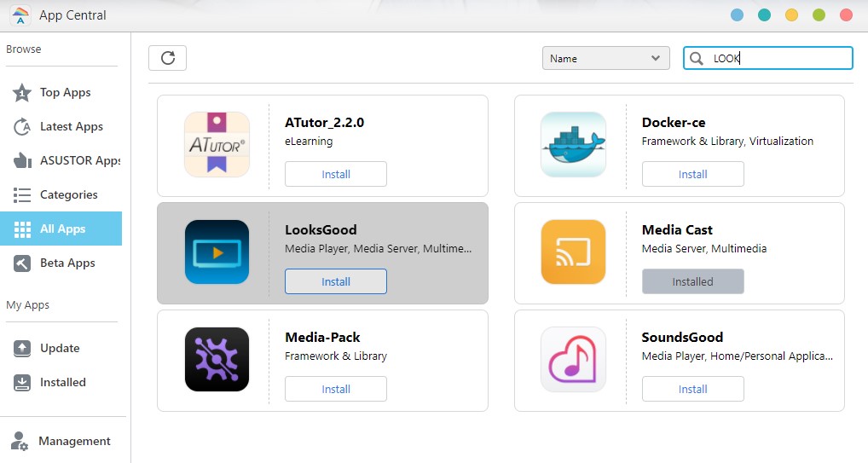
Task: Click Media Server, Multimedia category text
Action: 704,249
